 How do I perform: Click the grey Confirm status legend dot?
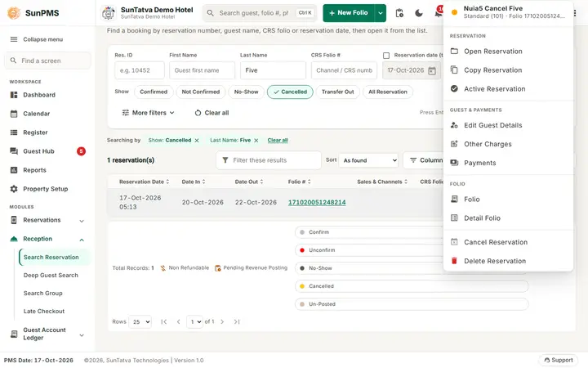[x=302, y=232]
